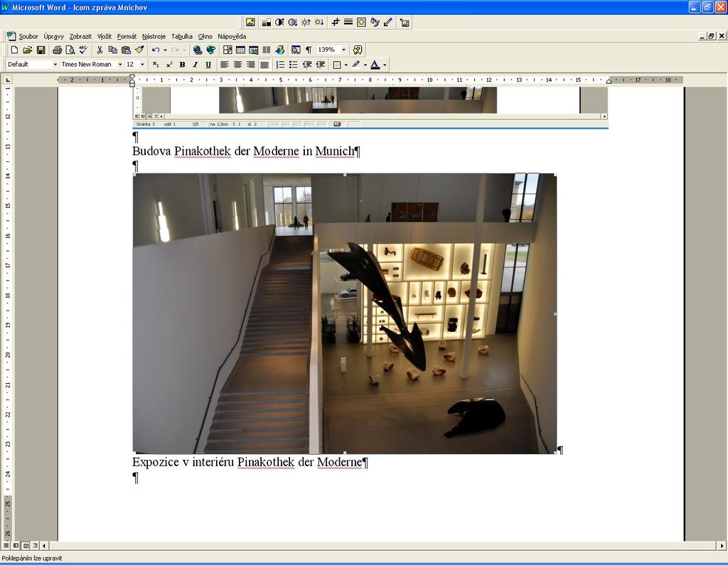Open the Line Style picker
728x565 pixels.
tap(348, 22)
